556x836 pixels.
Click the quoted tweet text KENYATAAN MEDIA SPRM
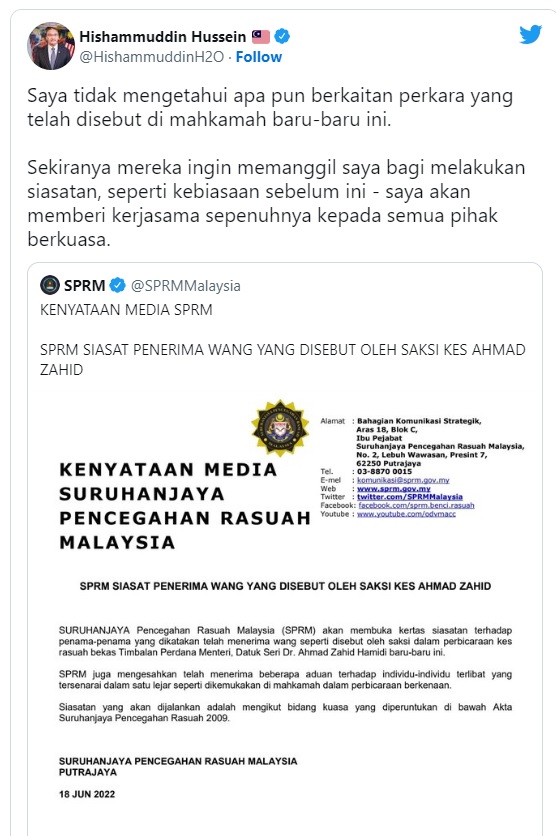(126, 310)
